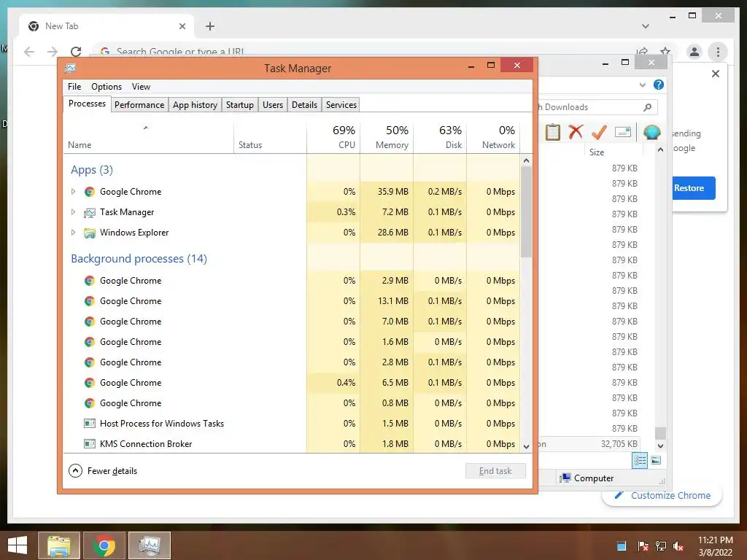Dismiss the Chrome restore popup

715,74
